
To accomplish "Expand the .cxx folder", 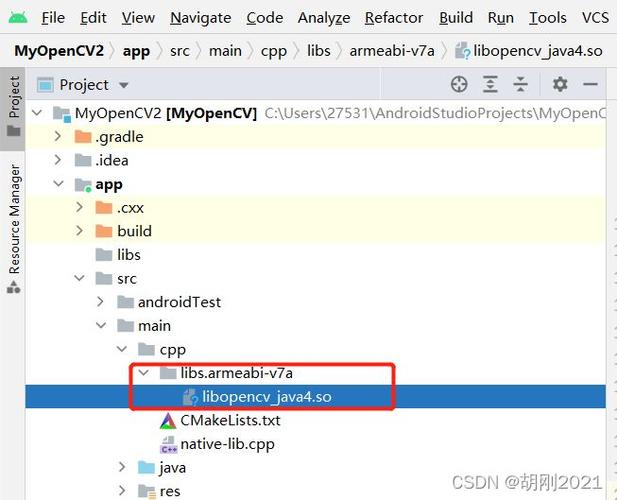I will click(x=79, y=207).
